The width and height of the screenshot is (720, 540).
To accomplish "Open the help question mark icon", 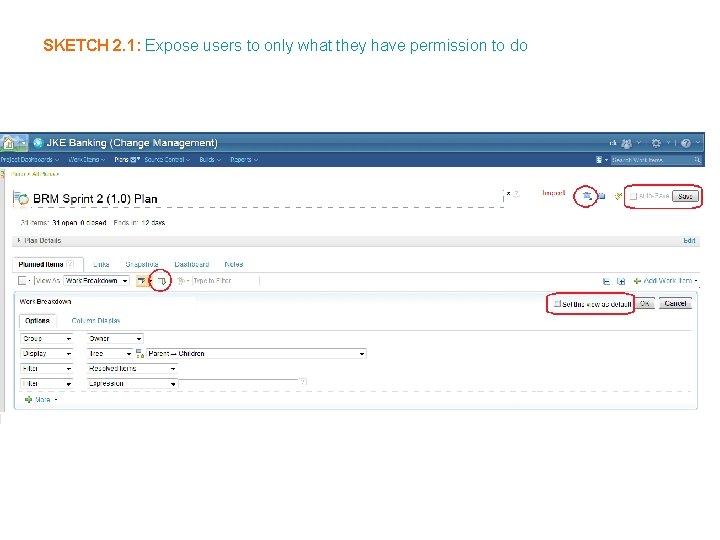I will point(686,143).
